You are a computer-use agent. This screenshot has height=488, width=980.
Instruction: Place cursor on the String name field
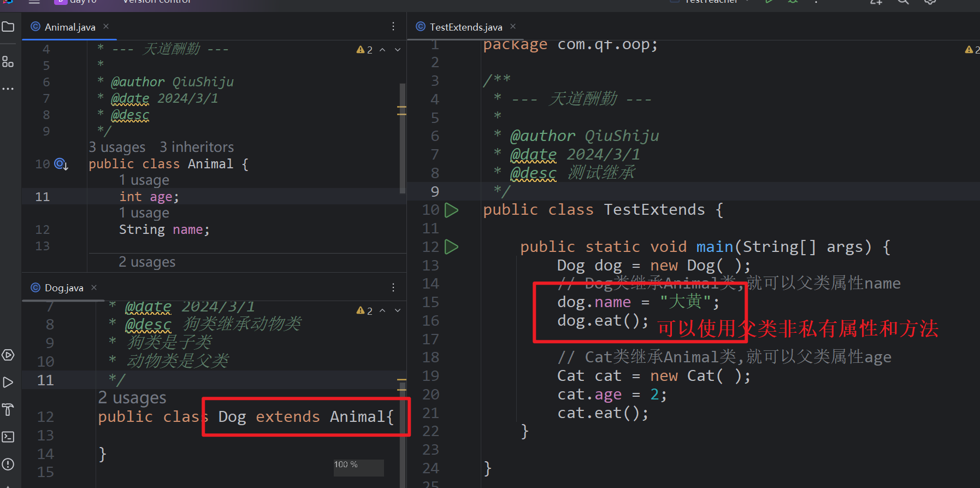[x=164, y=230]
